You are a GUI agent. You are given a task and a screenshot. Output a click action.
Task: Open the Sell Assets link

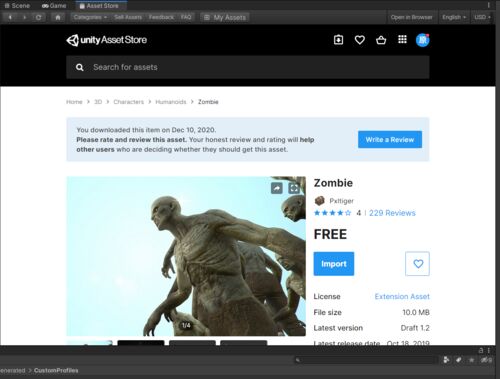(x=128, y=17)
